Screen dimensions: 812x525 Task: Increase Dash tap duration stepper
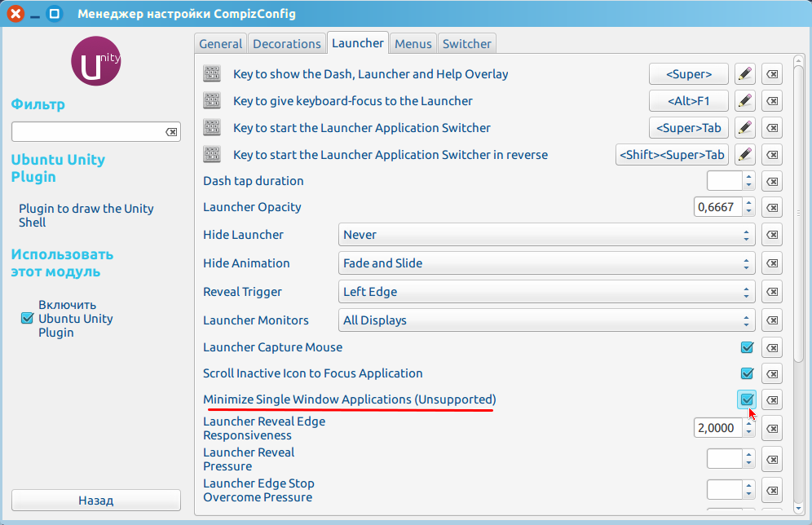pyautogui.click(x=749, y=177)
